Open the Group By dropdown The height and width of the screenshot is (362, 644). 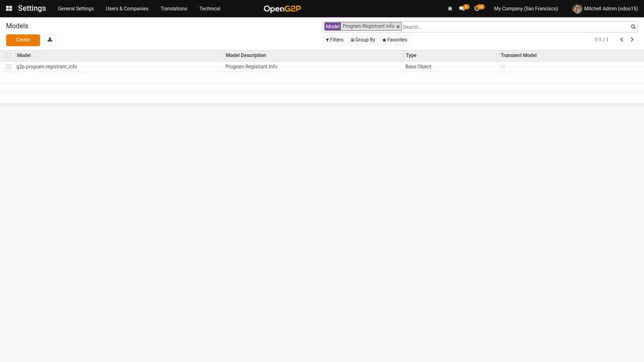363,40
